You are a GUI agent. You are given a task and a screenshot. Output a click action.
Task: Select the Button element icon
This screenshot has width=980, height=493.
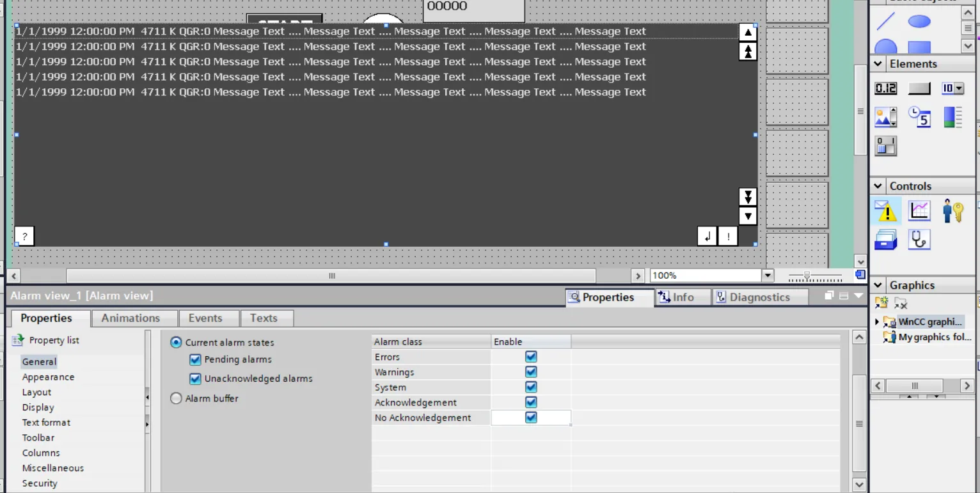point(919,89)
